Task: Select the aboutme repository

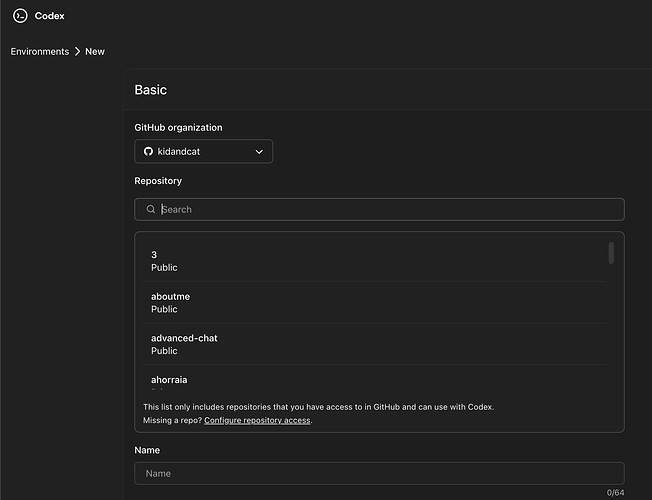Action: [374, 302]
